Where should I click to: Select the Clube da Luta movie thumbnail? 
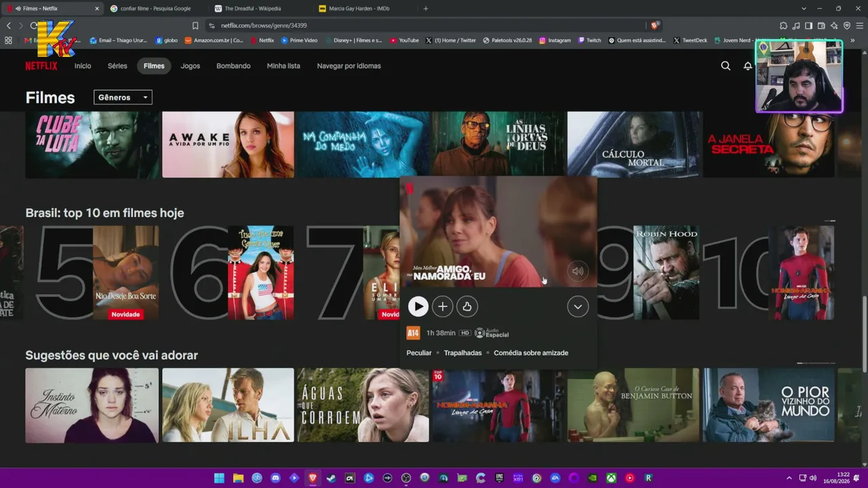pyautogui.click(x=92, y=144)
